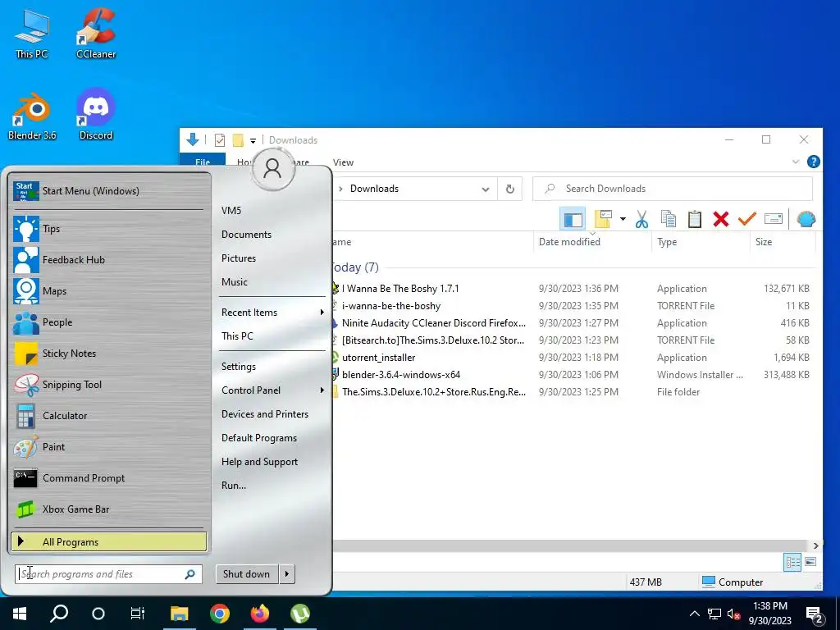Open Shut down options arrow
Screen dimensions: 840x630
(287, 573)
